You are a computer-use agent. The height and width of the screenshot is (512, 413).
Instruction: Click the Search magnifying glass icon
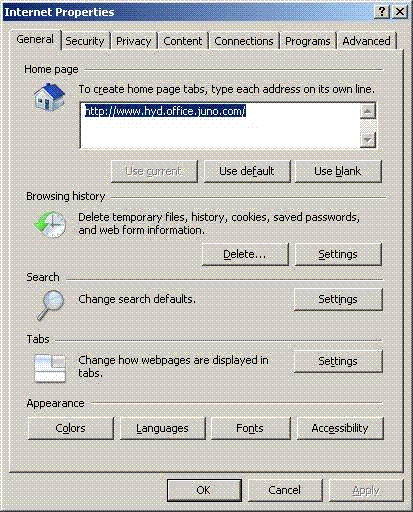(50, 305)
